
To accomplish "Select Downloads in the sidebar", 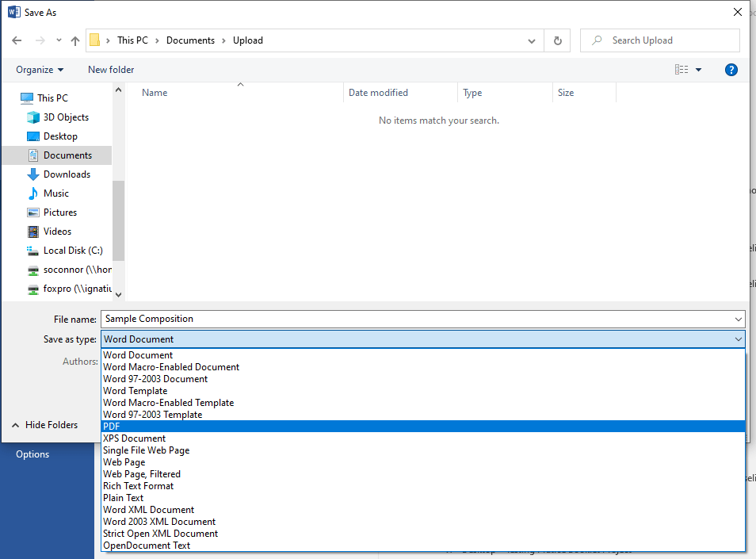I will pyautogui.click(x=68, y=174).
